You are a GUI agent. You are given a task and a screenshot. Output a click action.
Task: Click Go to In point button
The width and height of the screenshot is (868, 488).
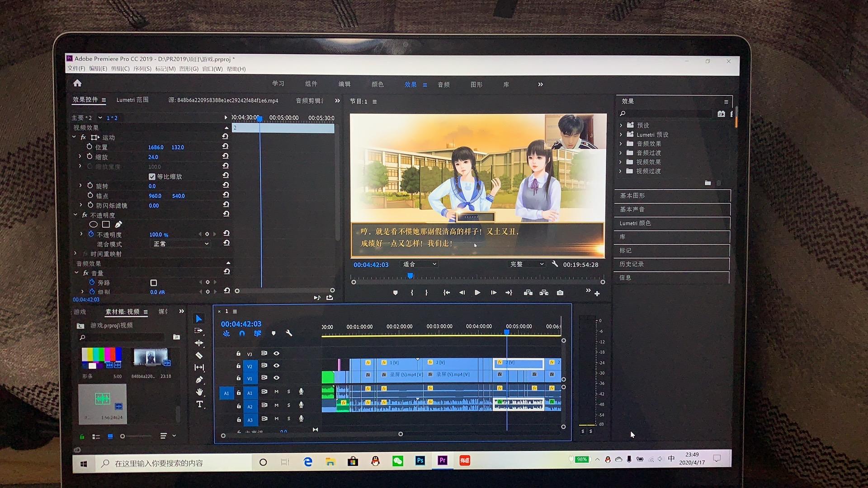(447, 293)
